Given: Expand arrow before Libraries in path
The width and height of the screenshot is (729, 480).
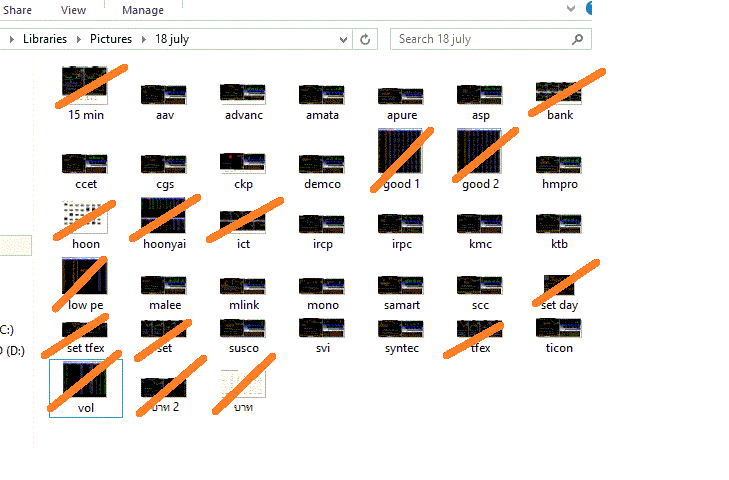Looking at the screenshot, I should (12, 40).
